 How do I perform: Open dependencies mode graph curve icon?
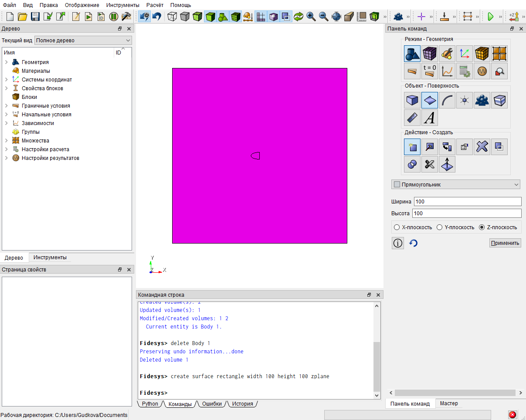coord(447,71)
